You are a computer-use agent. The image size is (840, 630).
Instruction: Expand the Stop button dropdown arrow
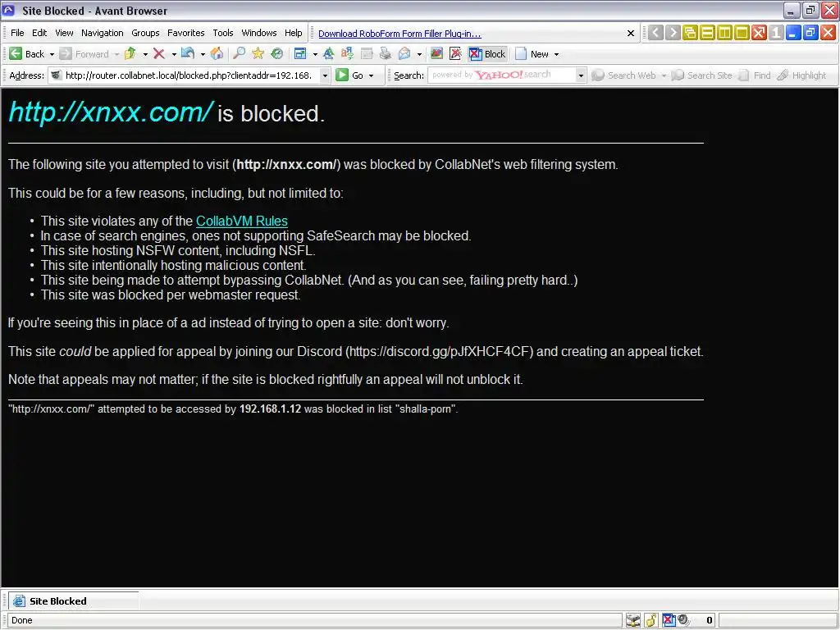[x=174, y=55]
